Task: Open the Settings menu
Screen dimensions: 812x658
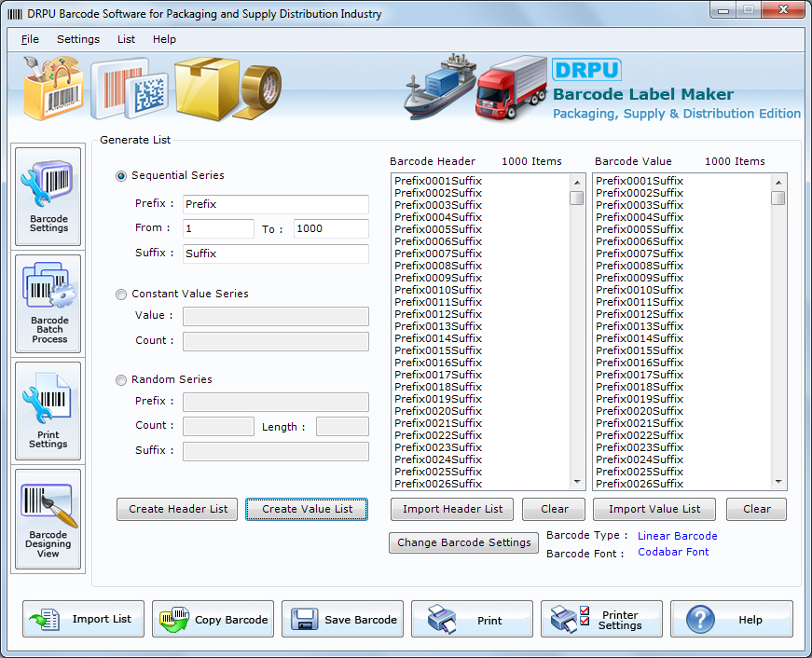Action: tap(78, 39)
